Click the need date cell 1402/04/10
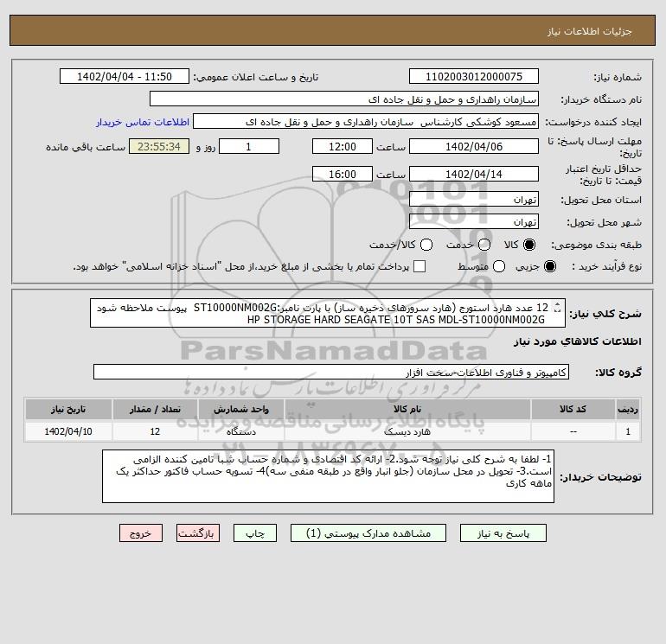The height and width of the screenshot is (644, 666). pyautogui.click(x=68, y=431)
